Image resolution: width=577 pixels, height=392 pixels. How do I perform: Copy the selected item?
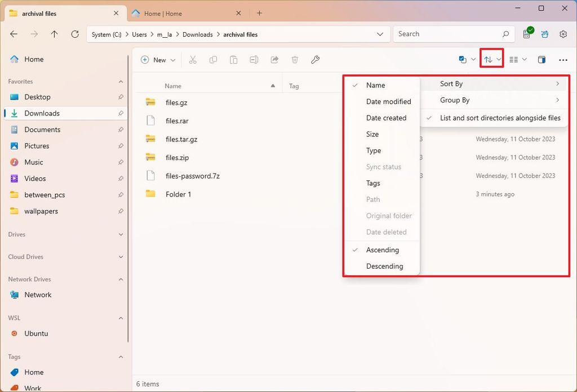[x=214, y=60]
